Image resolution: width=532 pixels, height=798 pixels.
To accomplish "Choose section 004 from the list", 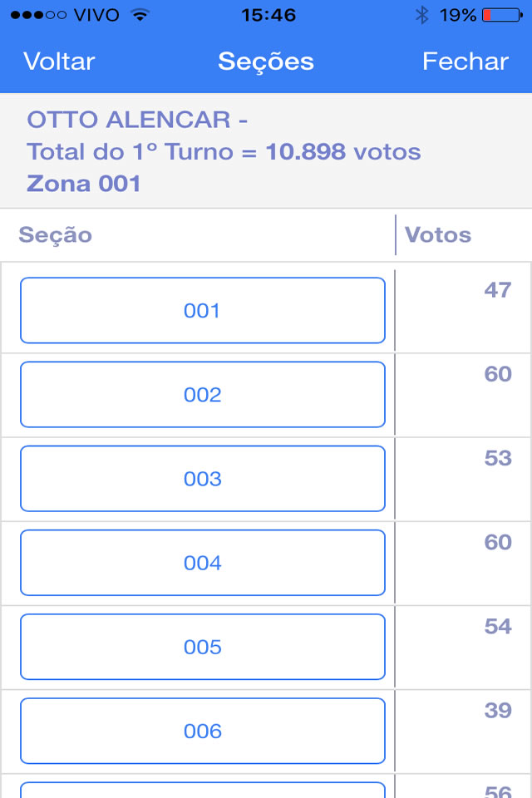I will [203, 563].
